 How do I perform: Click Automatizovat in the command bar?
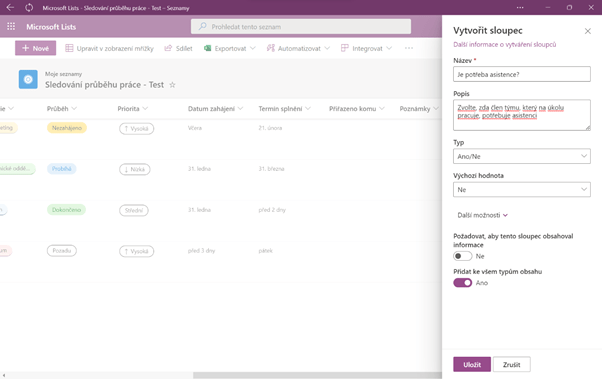298,48
